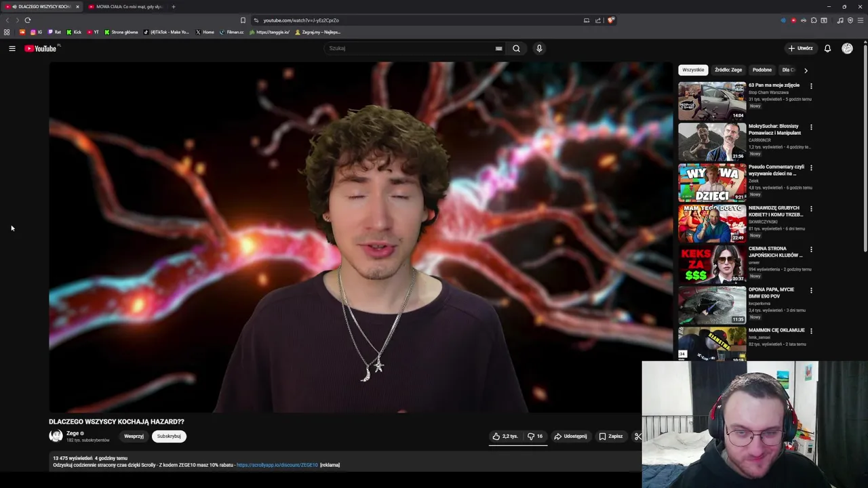
Task: Select the 'Źródło: Zege' filter chip
Action: pos(728,70)
